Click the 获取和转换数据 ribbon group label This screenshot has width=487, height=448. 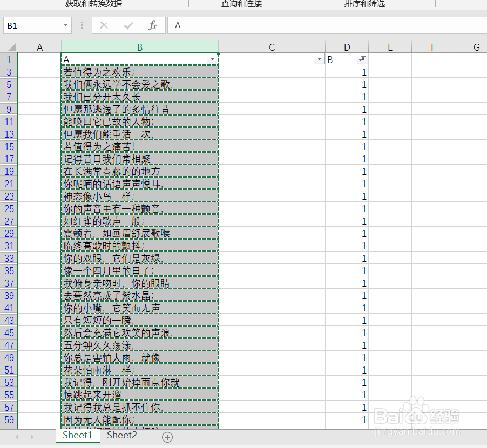click(93, 3)
